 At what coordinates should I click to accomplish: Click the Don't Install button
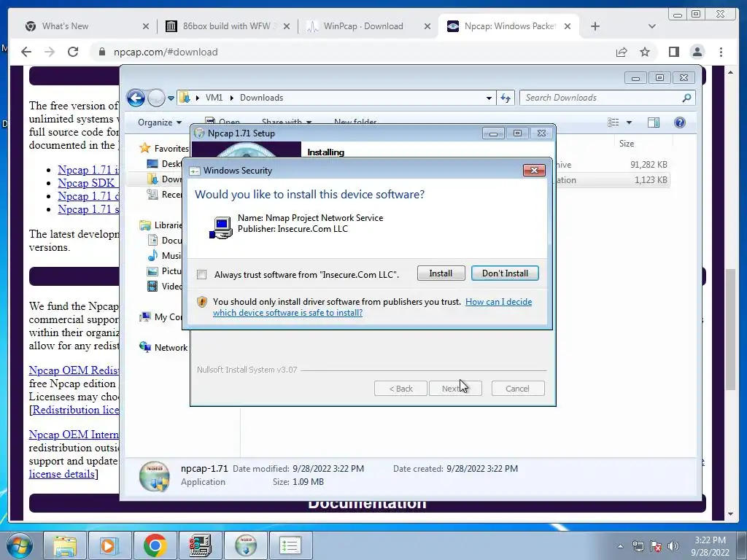[x=505, y=273]
